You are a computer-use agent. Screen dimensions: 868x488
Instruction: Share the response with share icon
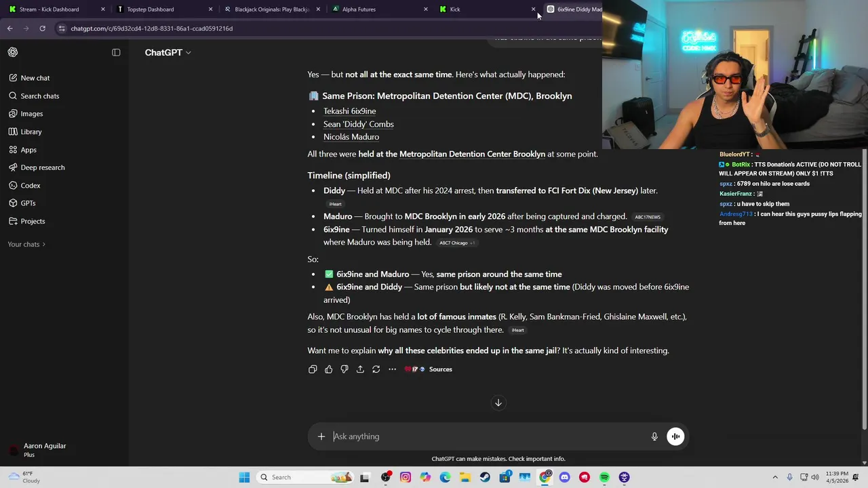click(360, 369)
